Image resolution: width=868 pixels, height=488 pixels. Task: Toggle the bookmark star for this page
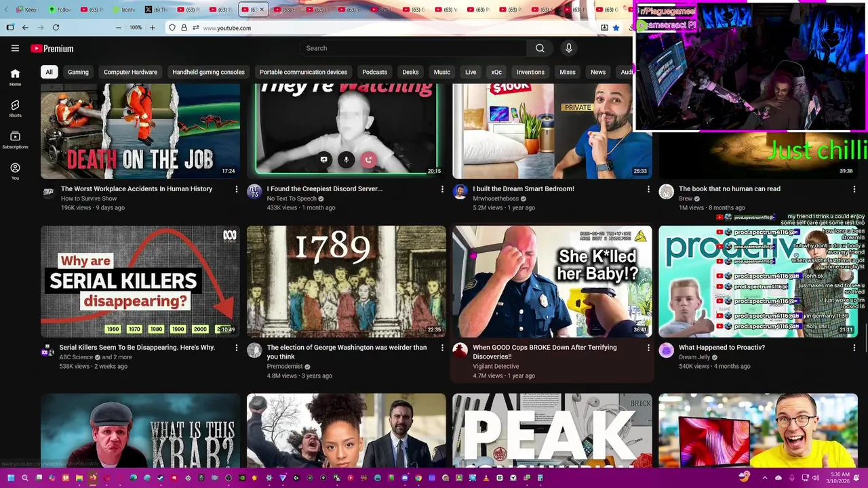pyautogui.click(x=616, y=28)
